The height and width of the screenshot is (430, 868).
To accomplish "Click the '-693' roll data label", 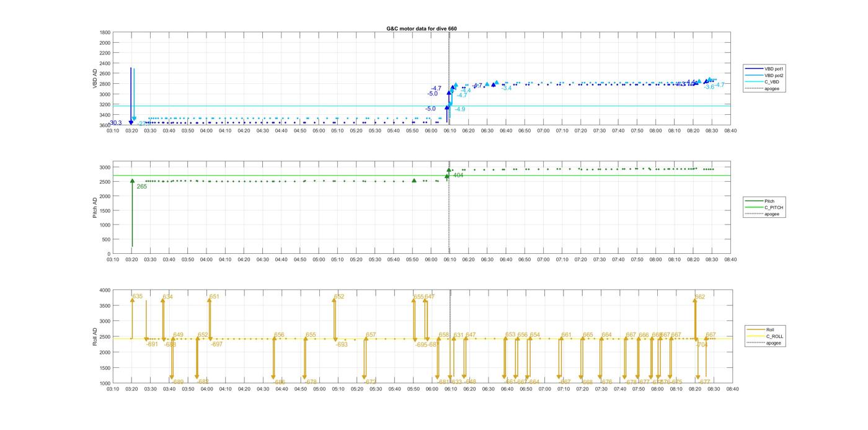I will click(342, 344).
